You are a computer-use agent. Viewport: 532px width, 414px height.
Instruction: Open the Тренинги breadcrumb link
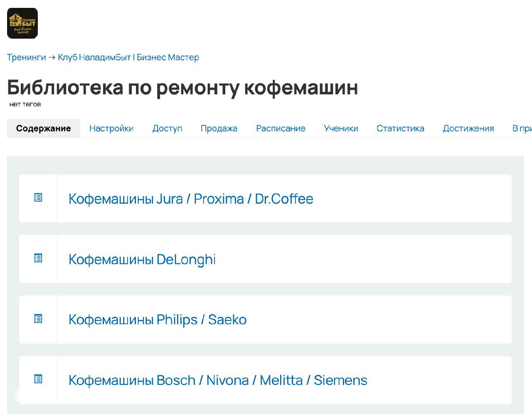[27, 57]
